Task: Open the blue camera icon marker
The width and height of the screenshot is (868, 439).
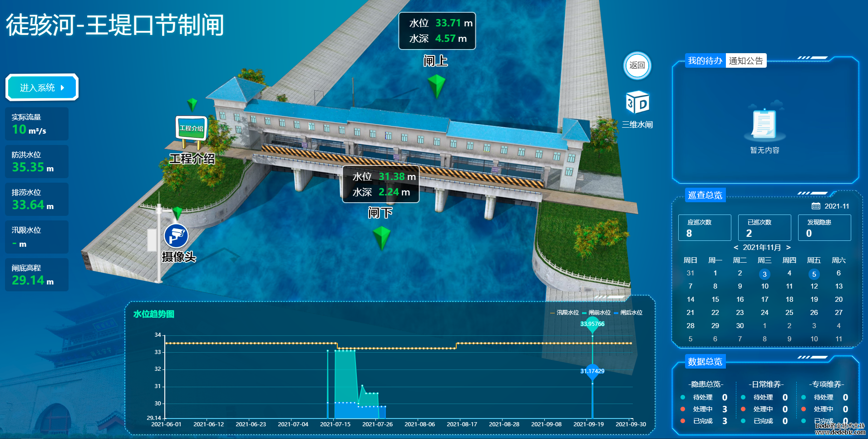Action: tap(176, 236)
